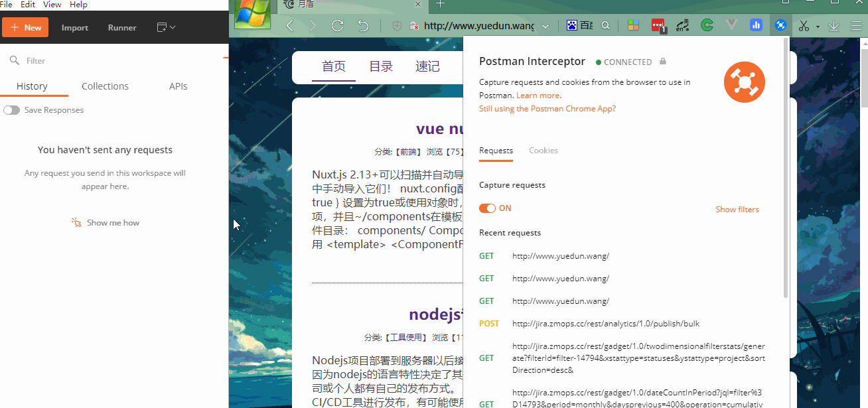Expand Show filters in Interceptor panel

click(737, 210)
